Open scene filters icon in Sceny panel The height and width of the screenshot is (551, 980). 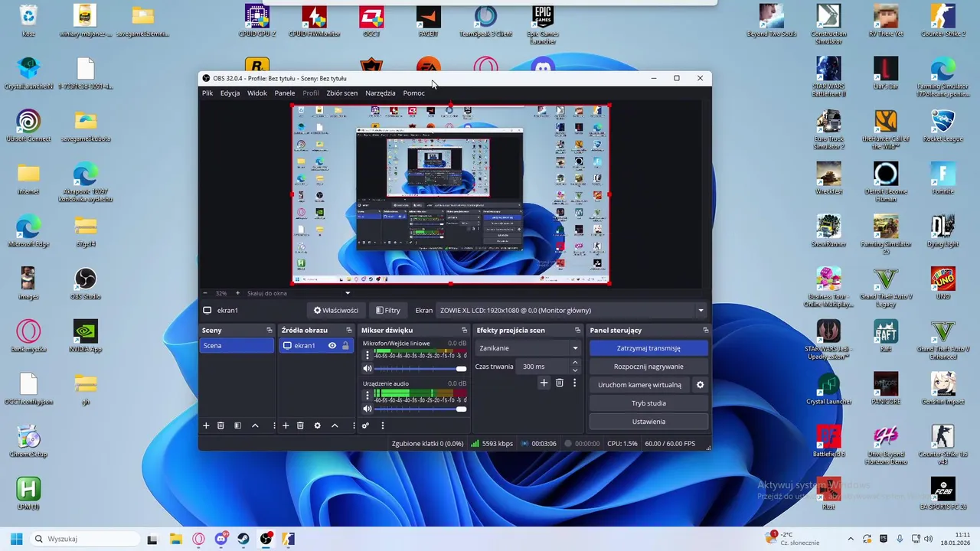point(238,425)
